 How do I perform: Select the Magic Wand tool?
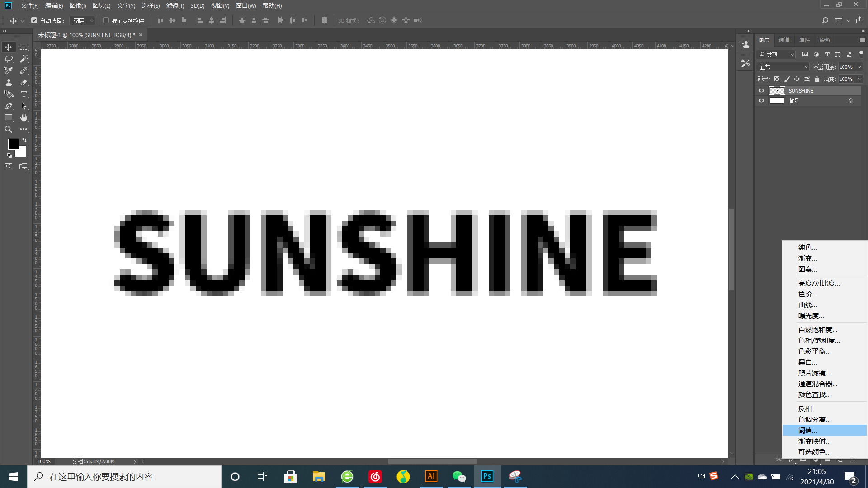coord(24,59)
